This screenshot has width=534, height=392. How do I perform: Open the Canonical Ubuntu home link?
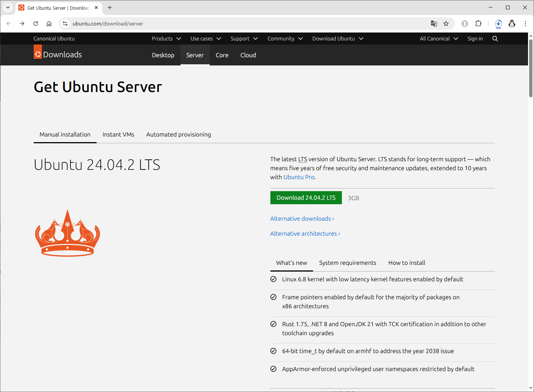point(54,39)
